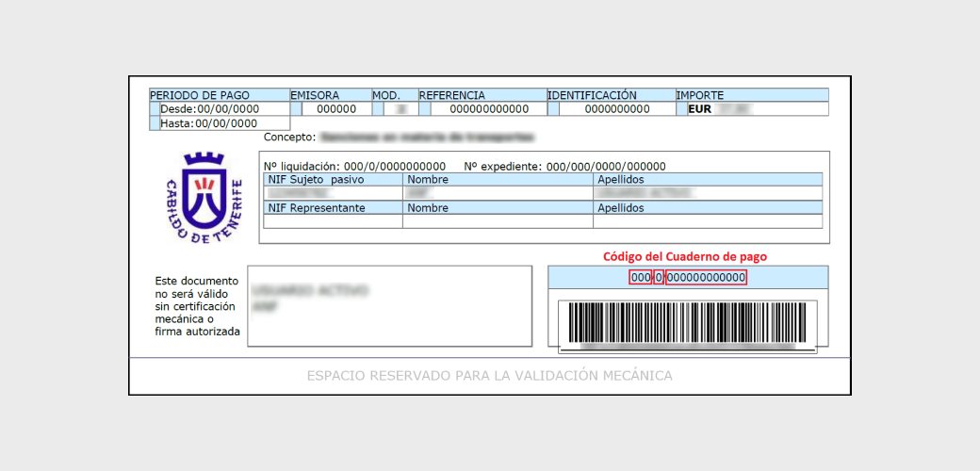Click the "EUR" currency label
980x471 pixels.
click(x=699, y=109)
